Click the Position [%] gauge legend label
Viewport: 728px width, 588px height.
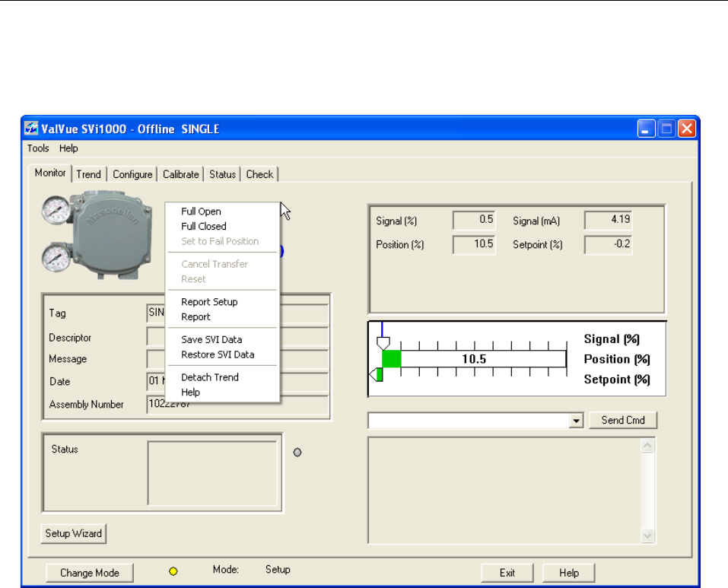pyautogui.click(x=617, y=360)
